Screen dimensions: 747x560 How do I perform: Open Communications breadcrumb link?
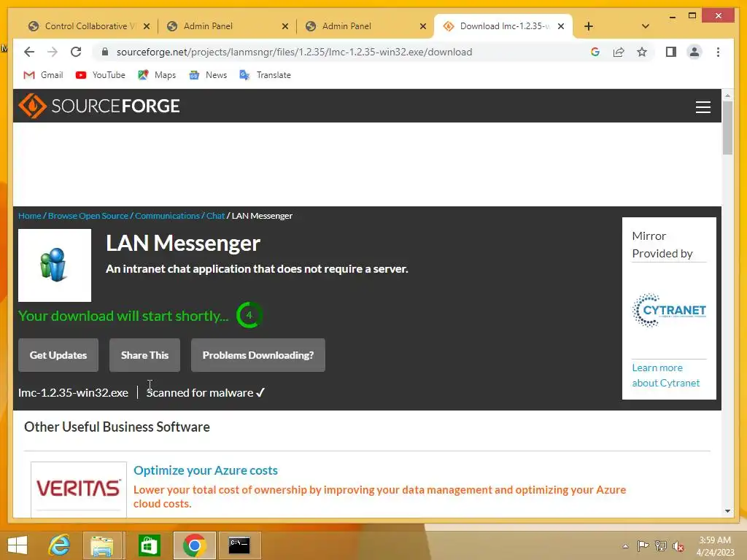tap(167, 216)
